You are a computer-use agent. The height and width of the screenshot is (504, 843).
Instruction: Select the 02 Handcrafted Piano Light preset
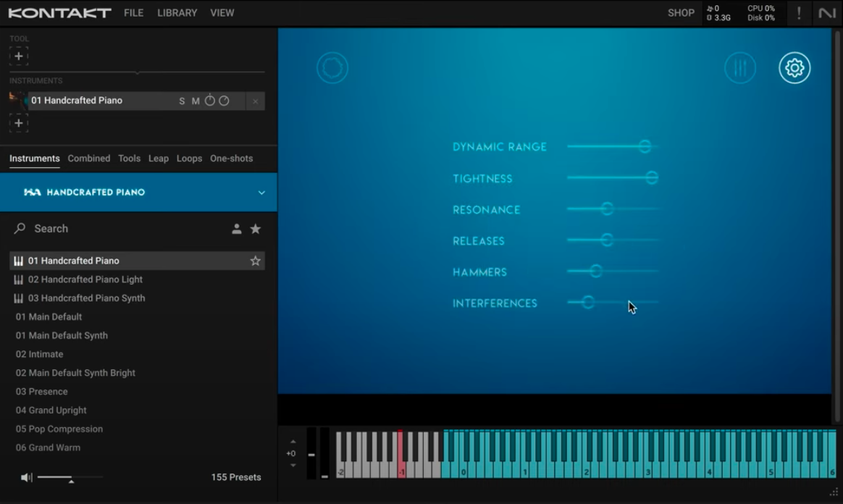tap(137, 280)
